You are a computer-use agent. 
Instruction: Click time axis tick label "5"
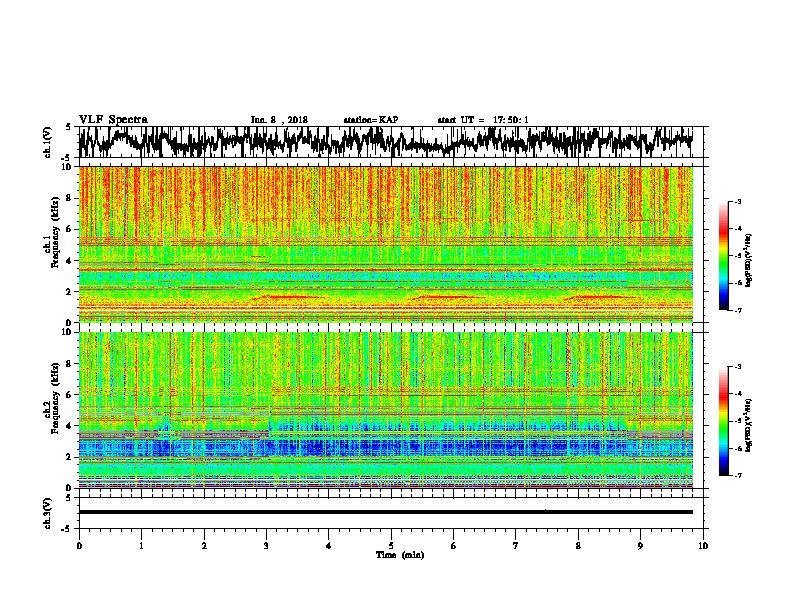pyautogui.click(x=391, y=546)
